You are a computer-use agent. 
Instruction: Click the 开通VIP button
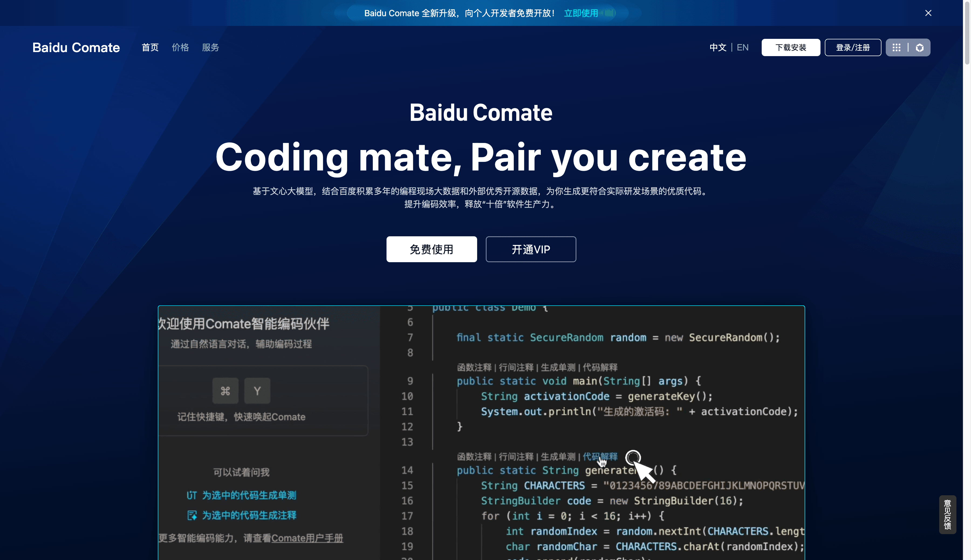(531, 249)
